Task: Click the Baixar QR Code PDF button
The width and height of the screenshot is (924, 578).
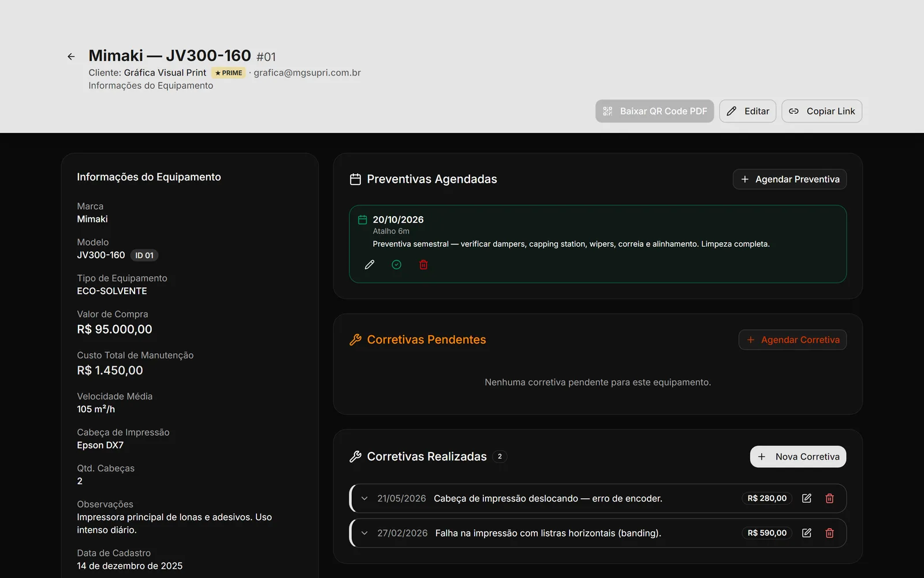Action: click(655, 111)
